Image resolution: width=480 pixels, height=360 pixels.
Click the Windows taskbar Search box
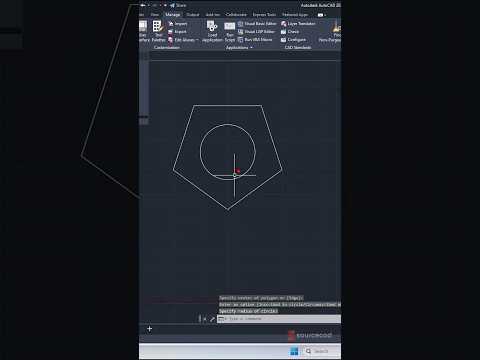[x=321, y=351]
